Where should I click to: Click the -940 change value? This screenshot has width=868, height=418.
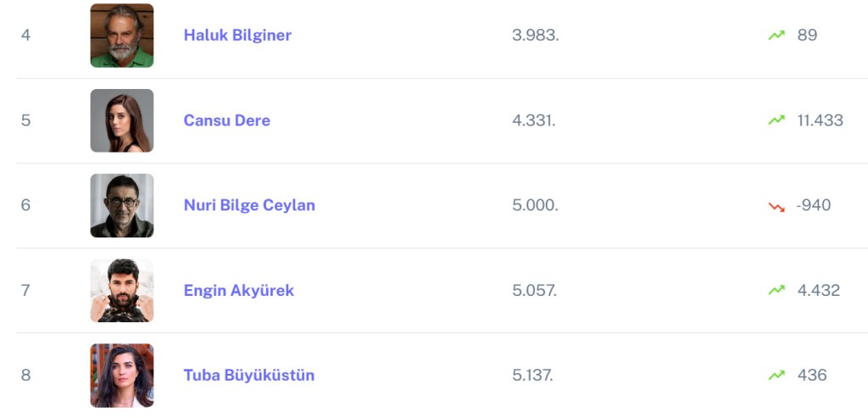(813, 205)
